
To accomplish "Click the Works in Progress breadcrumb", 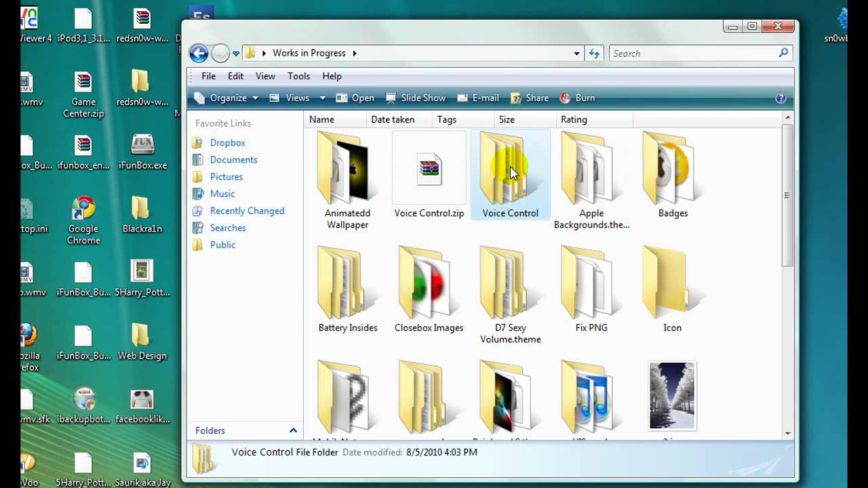I will (309, 53).
